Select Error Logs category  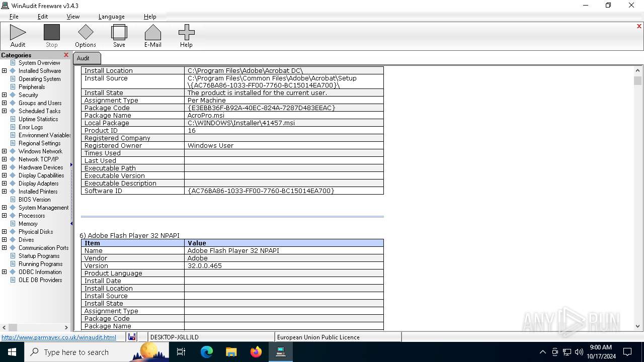[x=31, y=127]
